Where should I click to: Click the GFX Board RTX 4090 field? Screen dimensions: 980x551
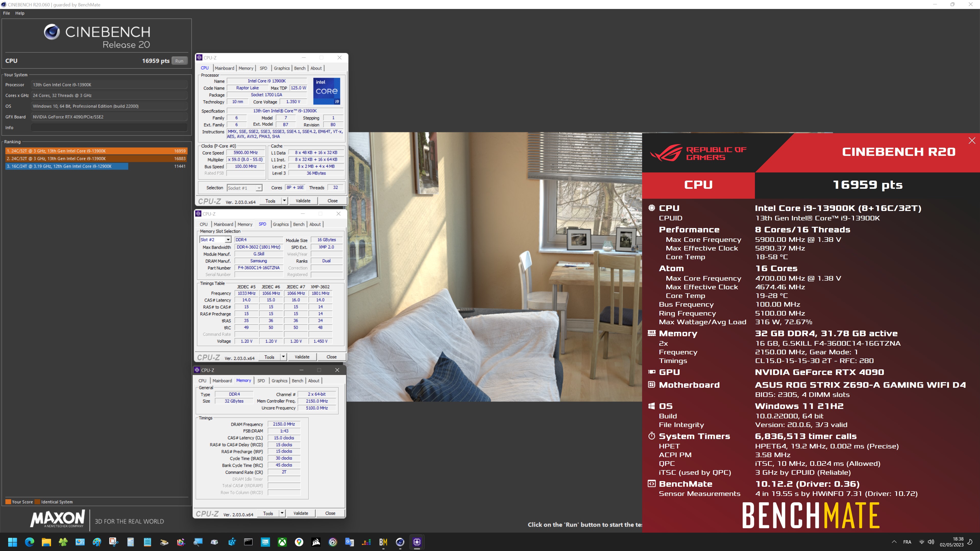[x=109, y=117]
